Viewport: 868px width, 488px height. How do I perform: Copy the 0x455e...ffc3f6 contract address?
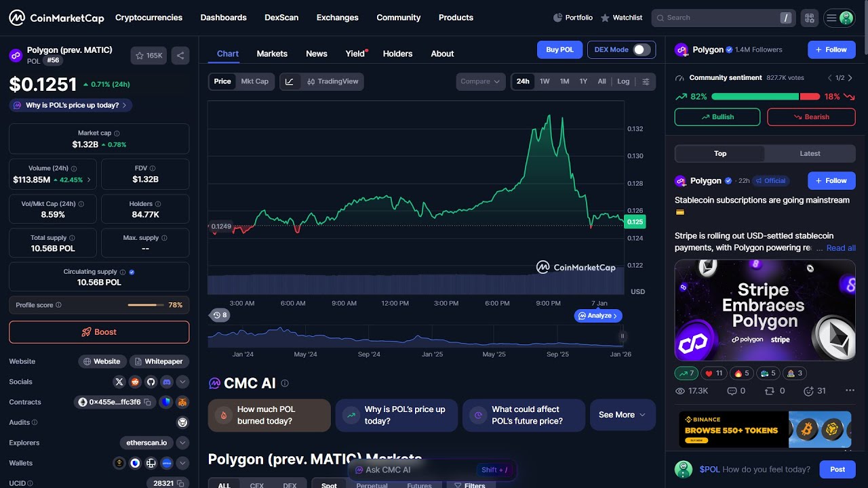point(147,402)
